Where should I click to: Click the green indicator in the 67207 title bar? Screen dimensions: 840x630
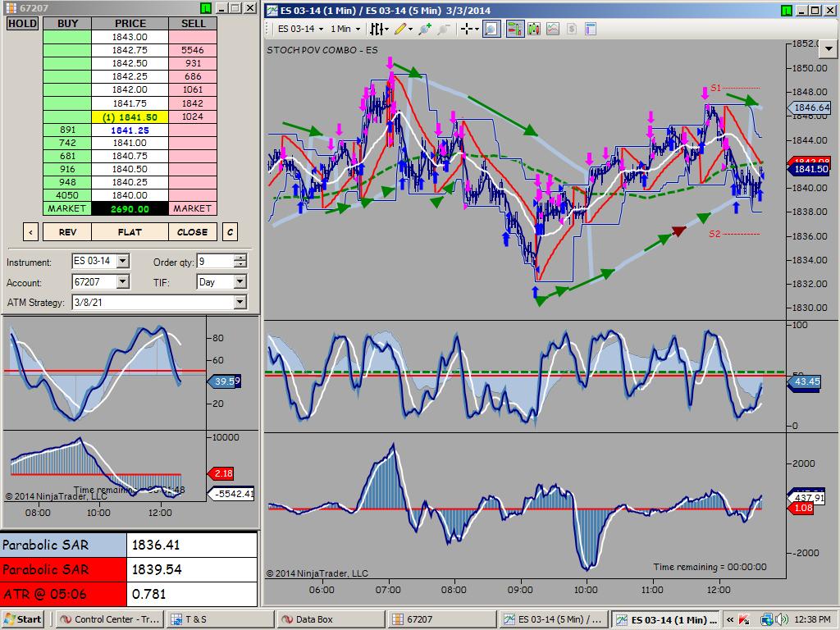[x=206, y=8]
